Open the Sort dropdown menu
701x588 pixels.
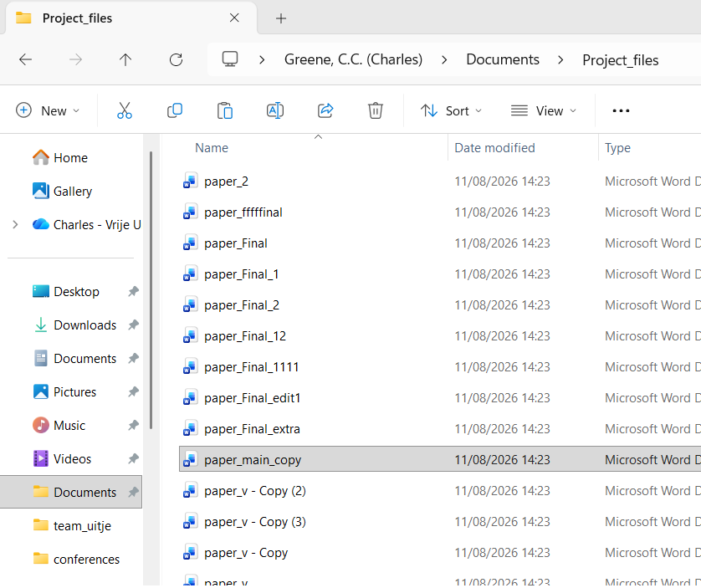point(451,110)
